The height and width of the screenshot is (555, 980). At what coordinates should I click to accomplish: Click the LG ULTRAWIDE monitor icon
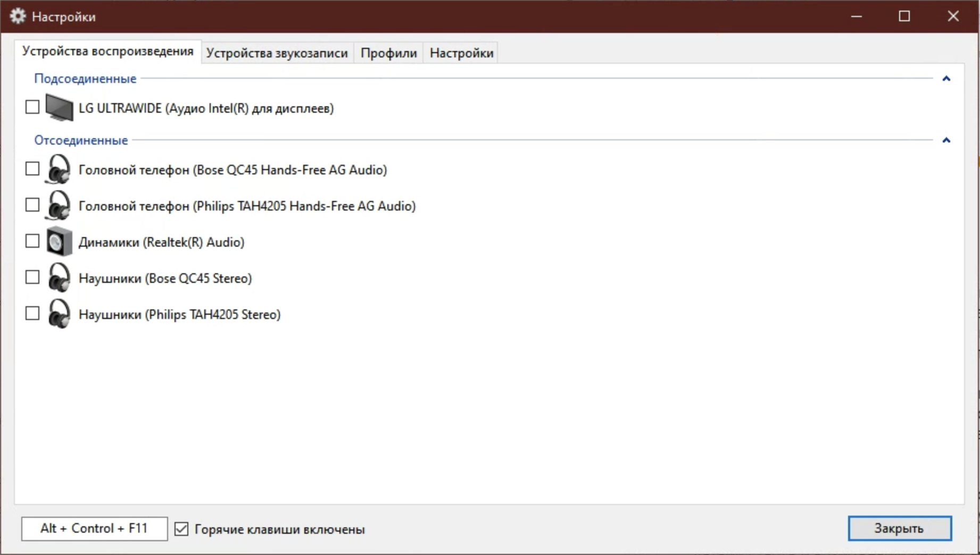pos(59,108)
